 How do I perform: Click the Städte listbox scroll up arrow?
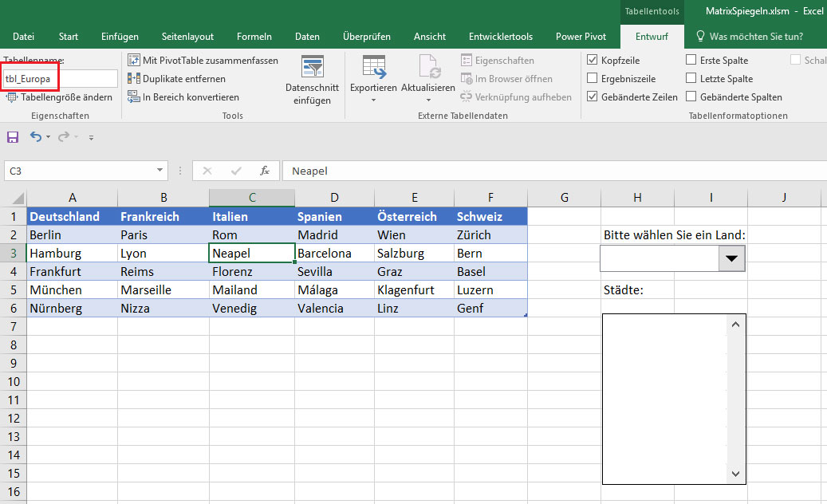[x=736, y=325]
